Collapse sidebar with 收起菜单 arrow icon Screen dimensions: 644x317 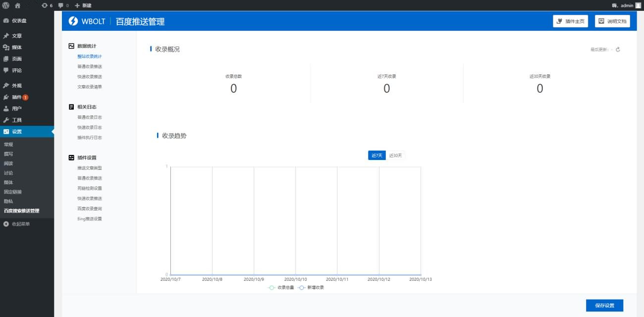(x=6, y=224)
